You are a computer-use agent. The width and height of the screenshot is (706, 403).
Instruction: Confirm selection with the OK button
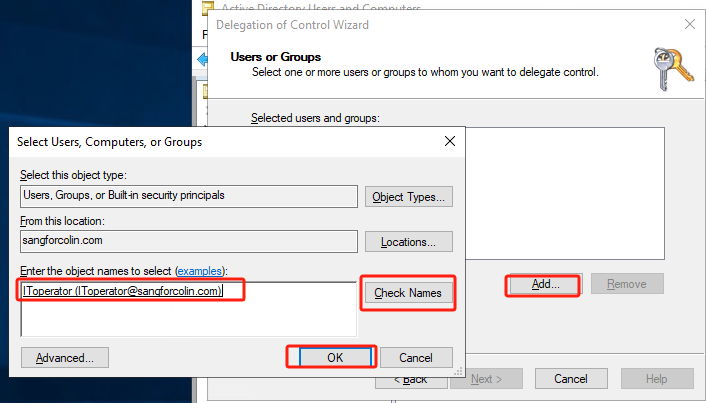(335, 358)
